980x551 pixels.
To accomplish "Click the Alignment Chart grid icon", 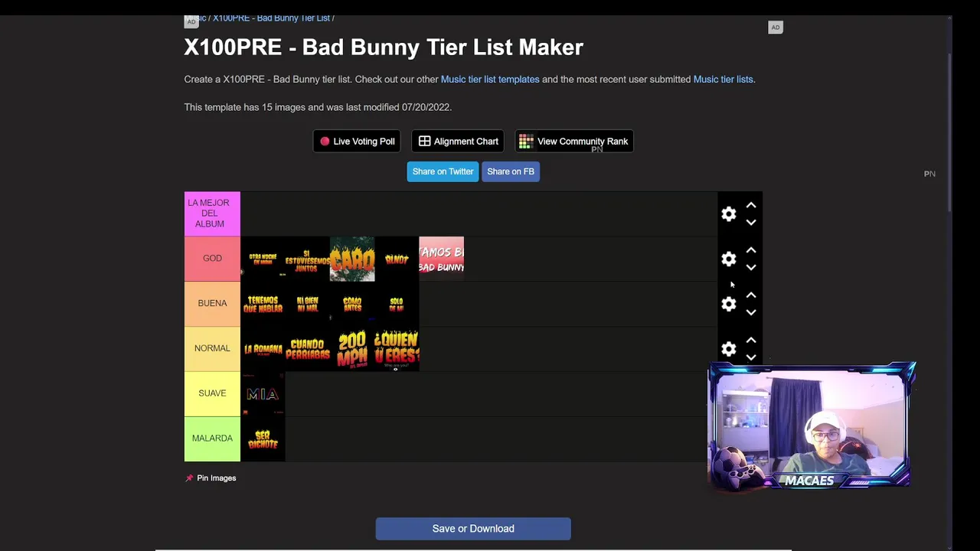I will 424,142.
